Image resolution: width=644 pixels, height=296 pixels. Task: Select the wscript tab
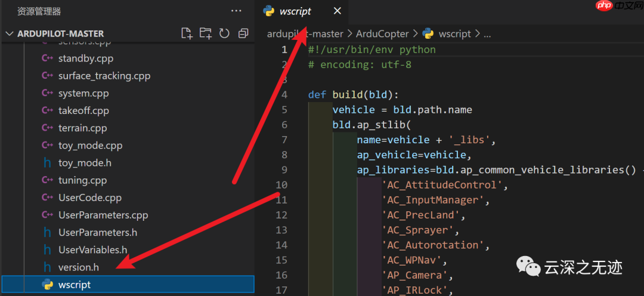tap(295, 11)
